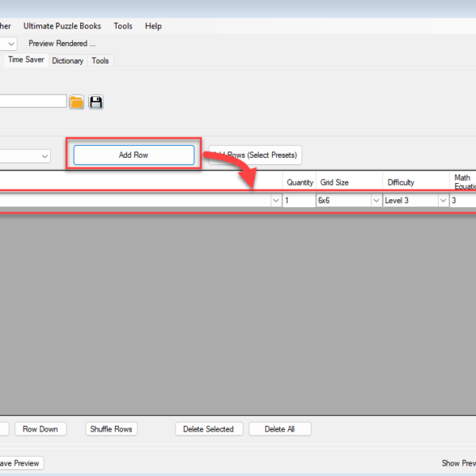The image size is (476, 476).
Task: Click the Delete All button
Action: (x=279, y=429)
